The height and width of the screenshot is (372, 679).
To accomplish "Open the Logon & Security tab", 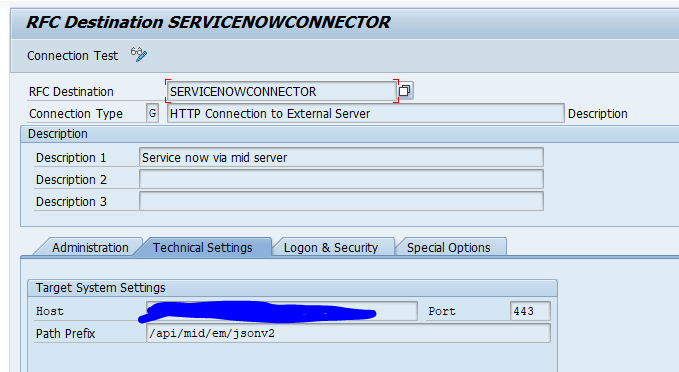I will (x=331, y=247).
